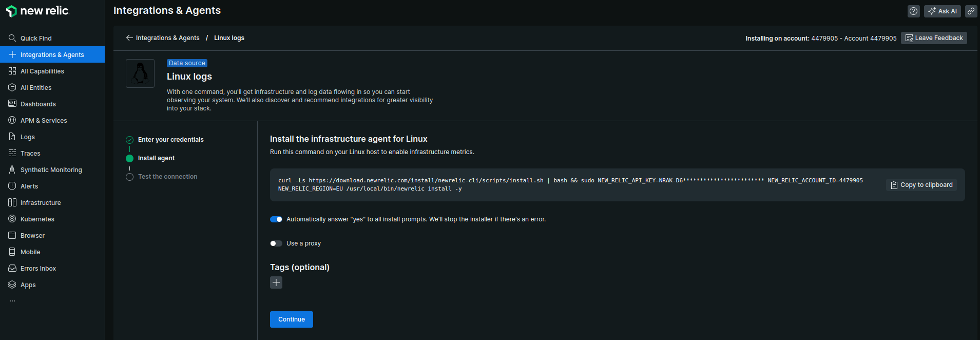Viewport: 980px width, 340px height.
Task: Click the Tags (optional) heading
Action: click(300, 268)
